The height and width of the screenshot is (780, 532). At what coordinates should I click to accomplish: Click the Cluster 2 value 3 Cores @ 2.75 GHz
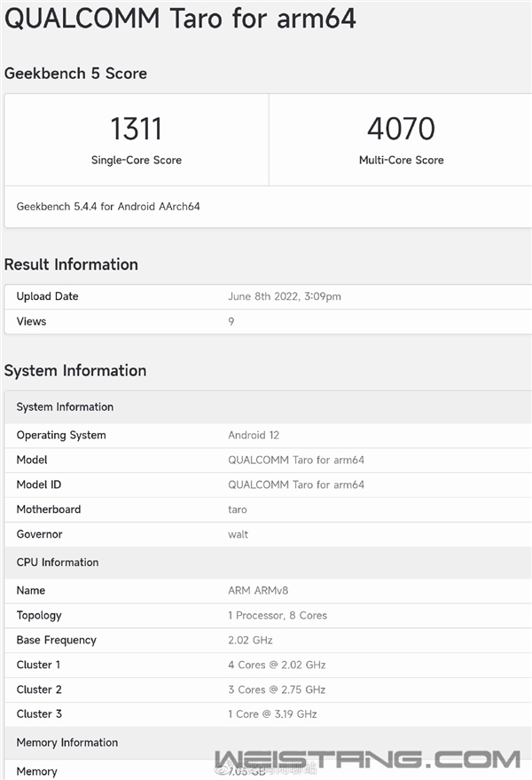coord(277,689)
